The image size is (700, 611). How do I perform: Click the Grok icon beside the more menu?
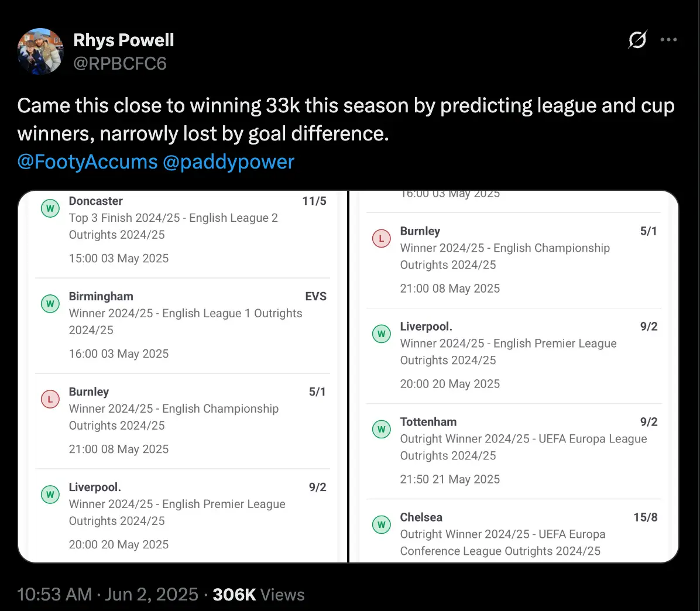pos(637,40)
